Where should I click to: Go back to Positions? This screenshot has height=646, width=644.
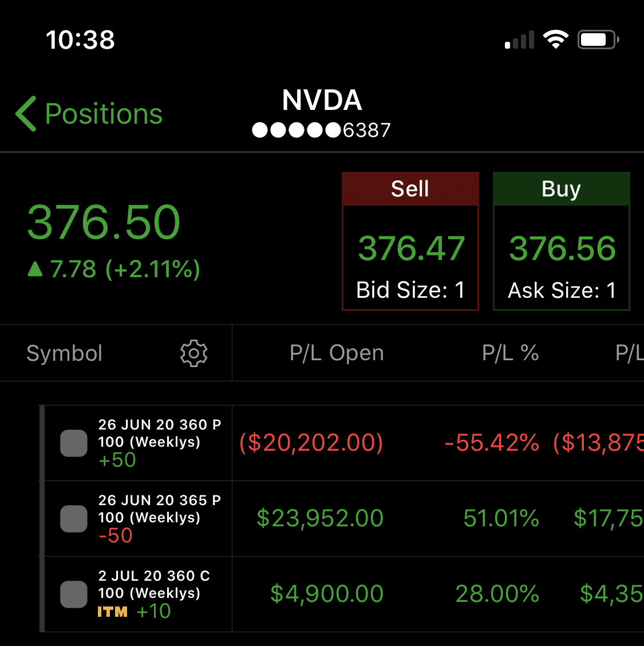pos(89,114)
